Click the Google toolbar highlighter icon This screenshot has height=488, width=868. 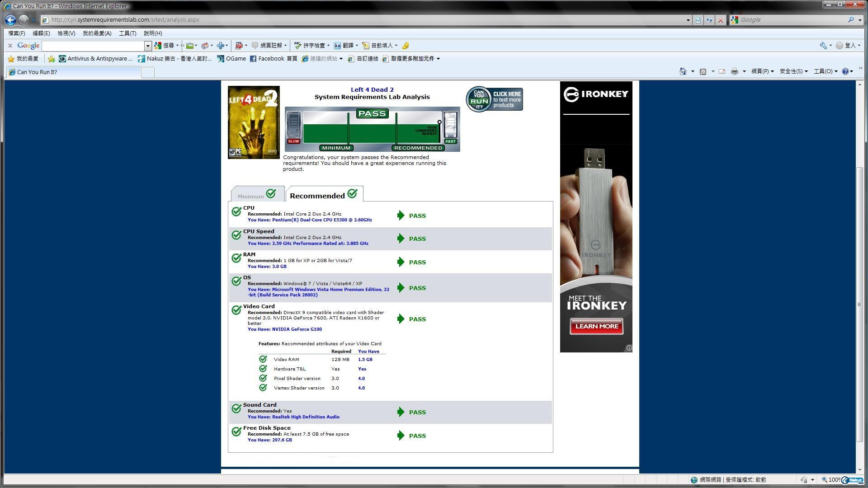tap(406, 46)
